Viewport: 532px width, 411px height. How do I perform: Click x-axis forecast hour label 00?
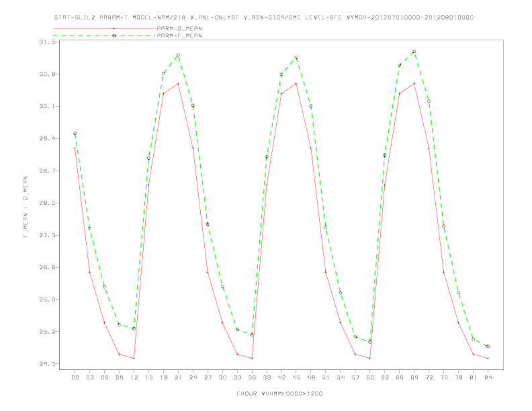tap(75, 377)
